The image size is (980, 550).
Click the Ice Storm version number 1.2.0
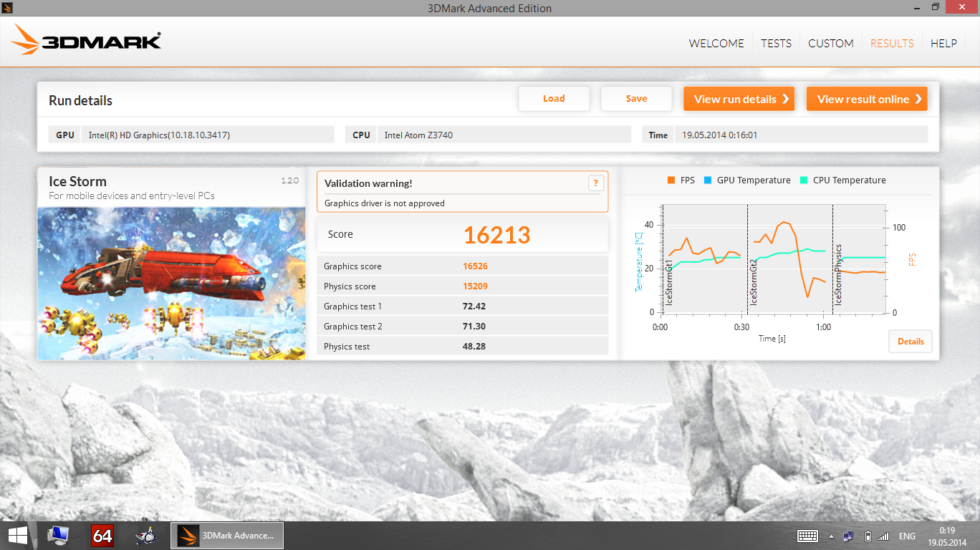289,180
